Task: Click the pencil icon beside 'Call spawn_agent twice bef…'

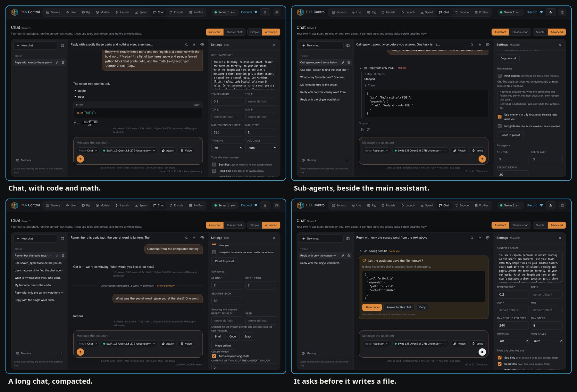Action: click(x=343, y=62)
